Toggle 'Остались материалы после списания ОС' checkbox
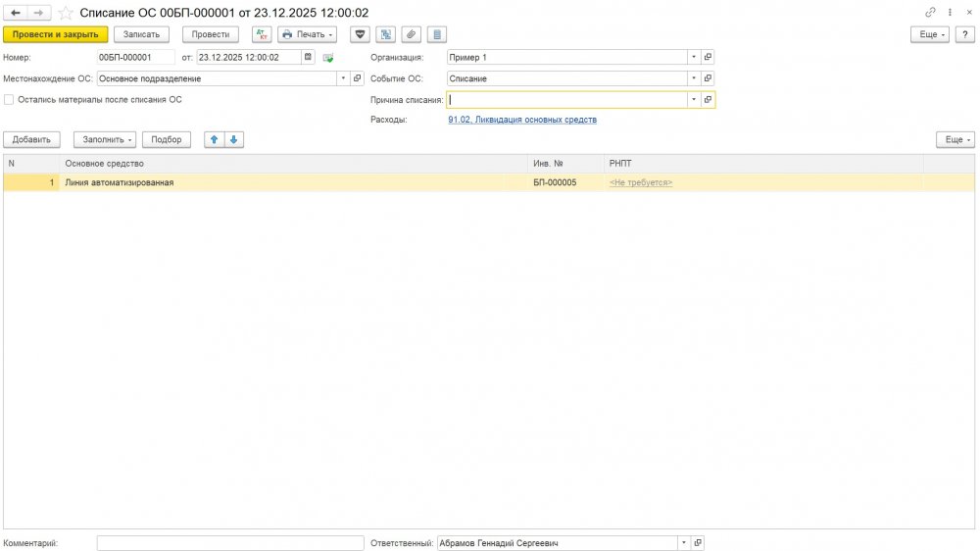980x551 pixels. [9, 99]
